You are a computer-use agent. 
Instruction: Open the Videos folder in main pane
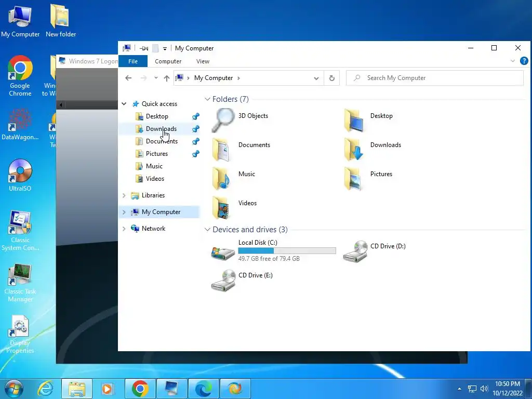pos(221,208)
